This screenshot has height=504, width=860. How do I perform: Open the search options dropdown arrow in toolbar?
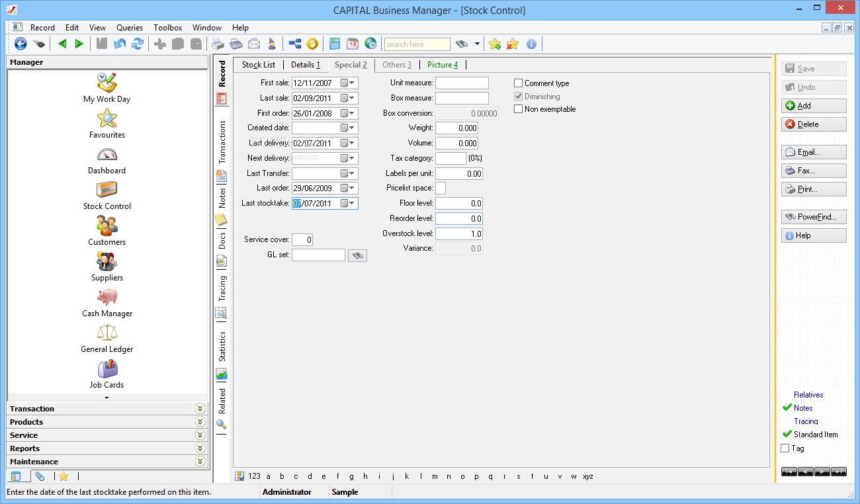tap(477, 44)
